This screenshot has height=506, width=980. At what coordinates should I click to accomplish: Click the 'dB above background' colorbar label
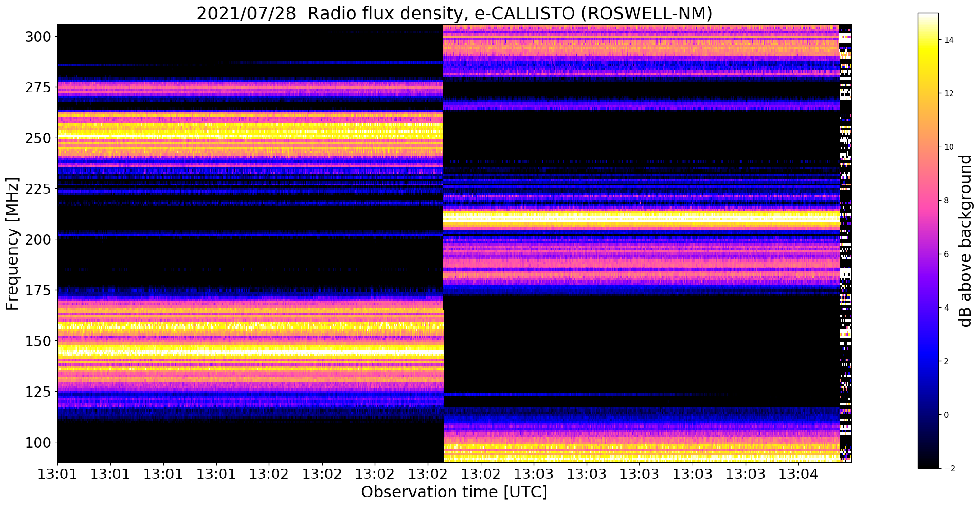pos(965,241)
